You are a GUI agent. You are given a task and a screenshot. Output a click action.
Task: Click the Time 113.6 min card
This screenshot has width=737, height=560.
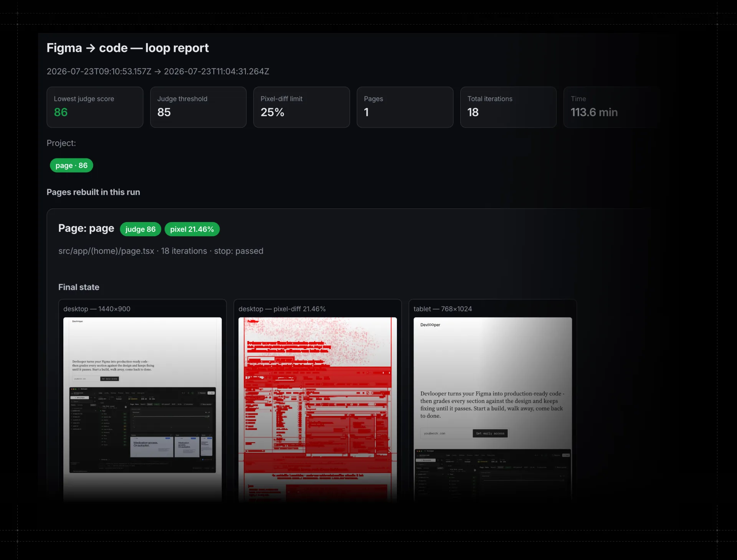611,107
